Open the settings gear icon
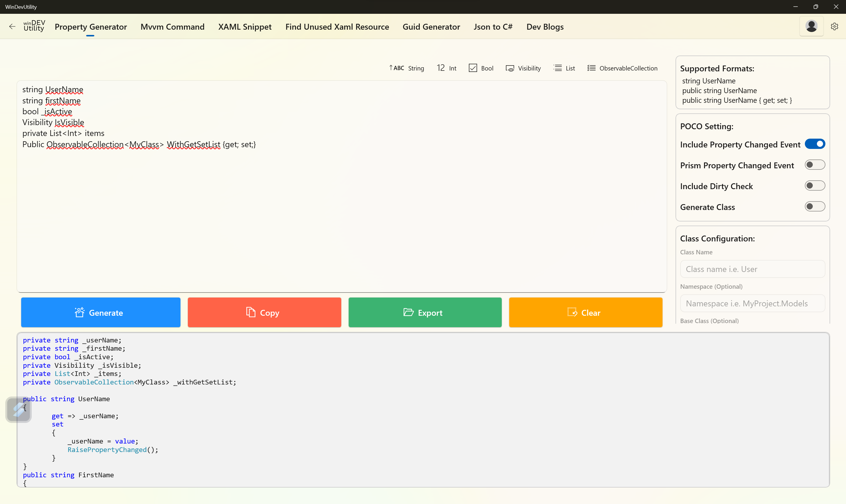The width and height of the screenshot is (846, 504). tap(834, 26)
